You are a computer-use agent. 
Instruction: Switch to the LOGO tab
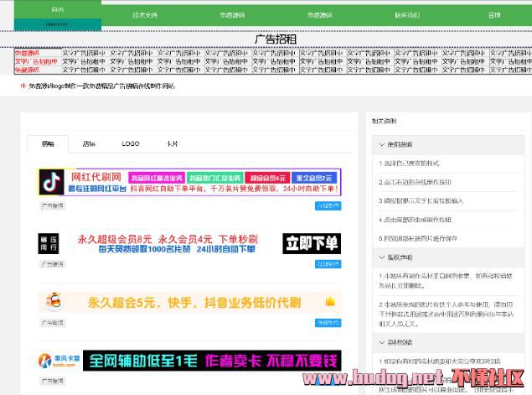coord(131,144)
